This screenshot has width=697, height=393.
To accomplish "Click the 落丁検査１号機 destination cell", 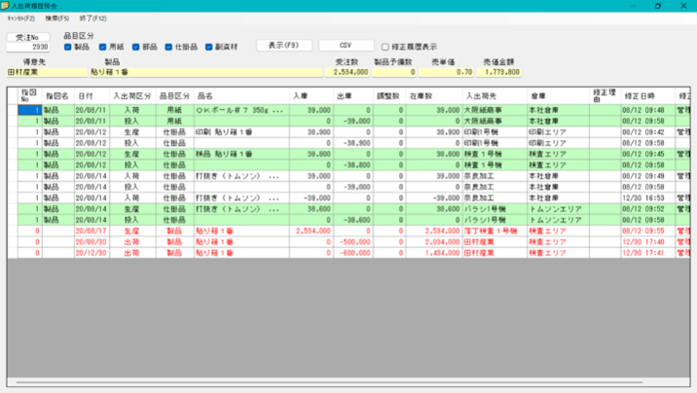I will (x=495, y=231).
